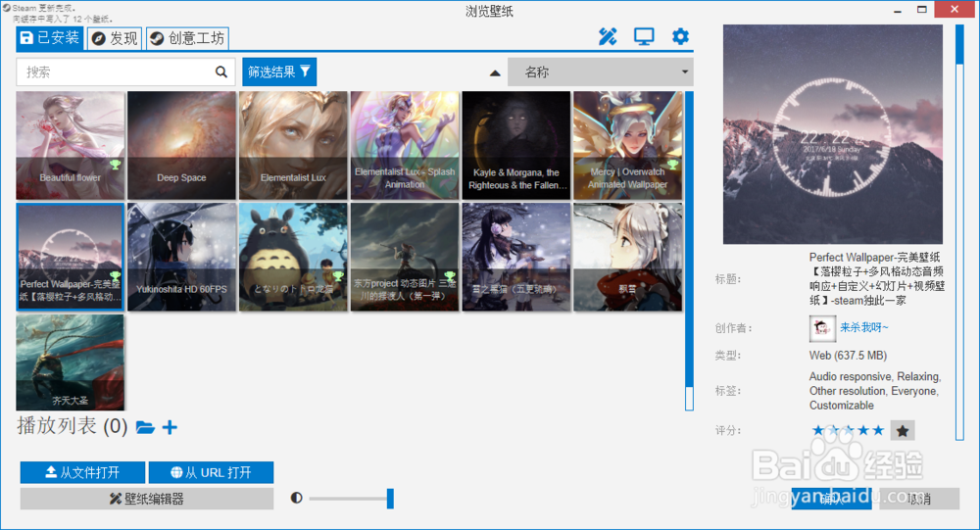
Task: Select the Deep Space wallpaper
Action: (181, 145)
